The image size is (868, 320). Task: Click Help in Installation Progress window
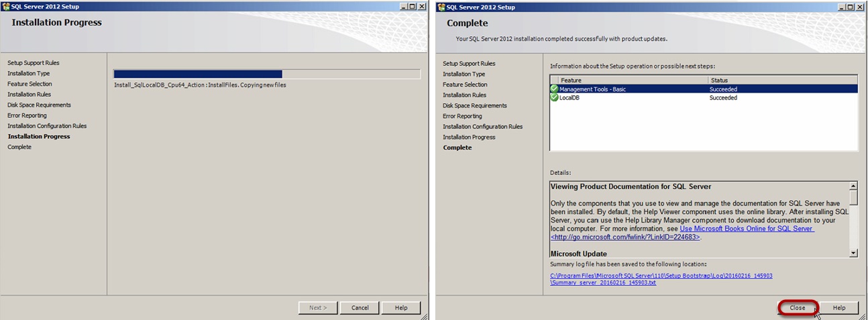tap(401, 307)
